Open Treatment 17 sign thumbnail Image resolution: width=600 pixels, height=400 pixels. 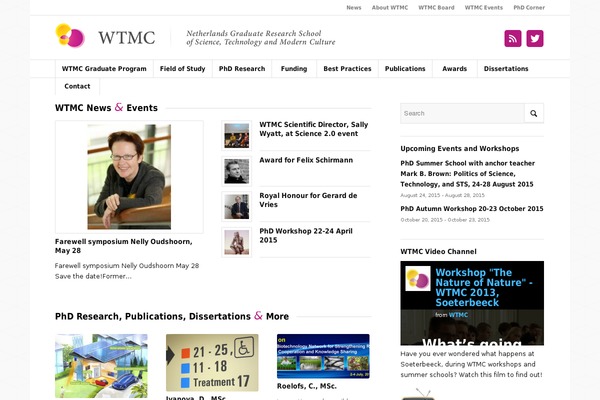[x=212, y=362]
